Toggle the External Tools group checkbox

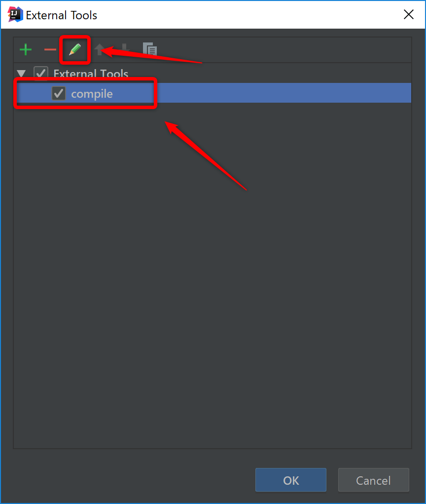pos(41,73)
